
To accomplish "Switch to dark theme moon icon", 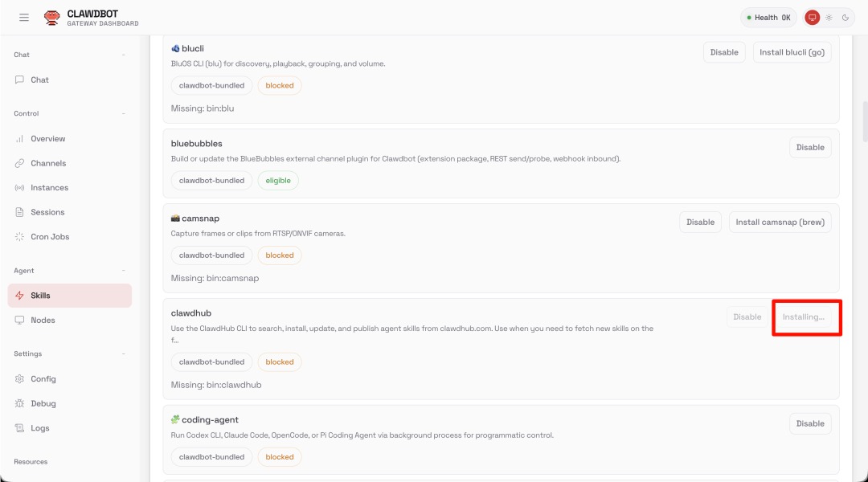I will (x=845, y=18).
